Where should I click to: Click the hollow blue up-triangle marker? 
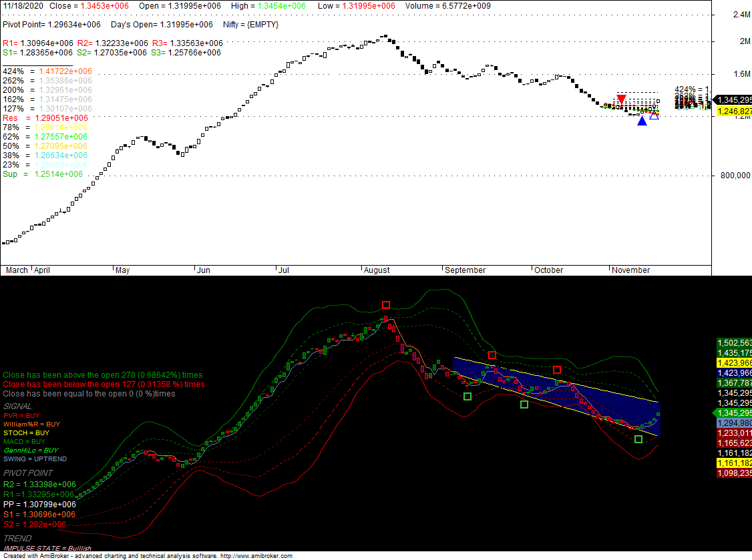coord(654,115)
